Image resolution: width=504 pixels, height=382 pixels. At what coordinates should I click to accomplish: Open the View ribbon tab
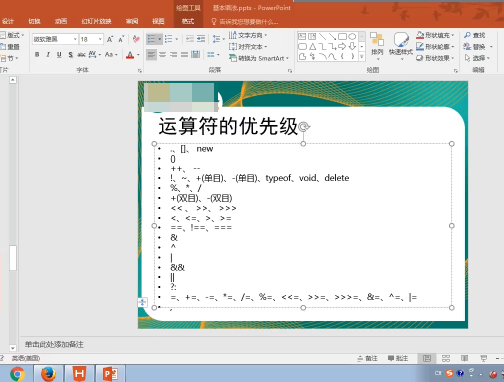158,21
